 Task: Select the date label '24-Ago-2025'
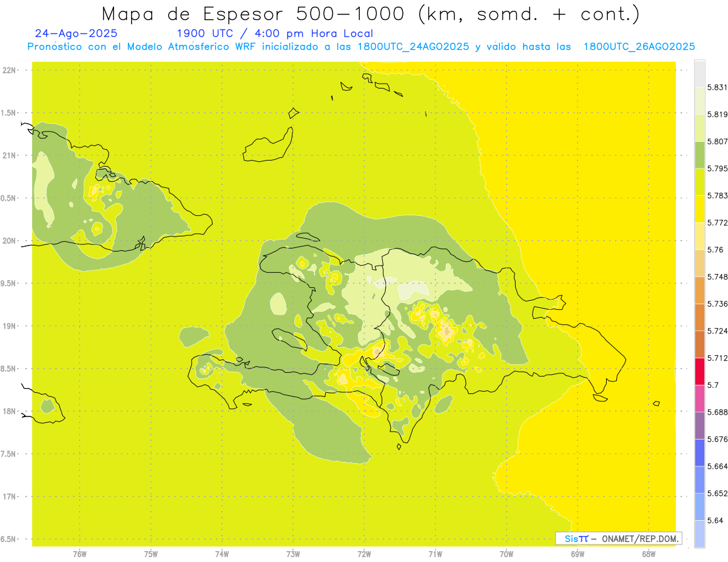[76, 34]
